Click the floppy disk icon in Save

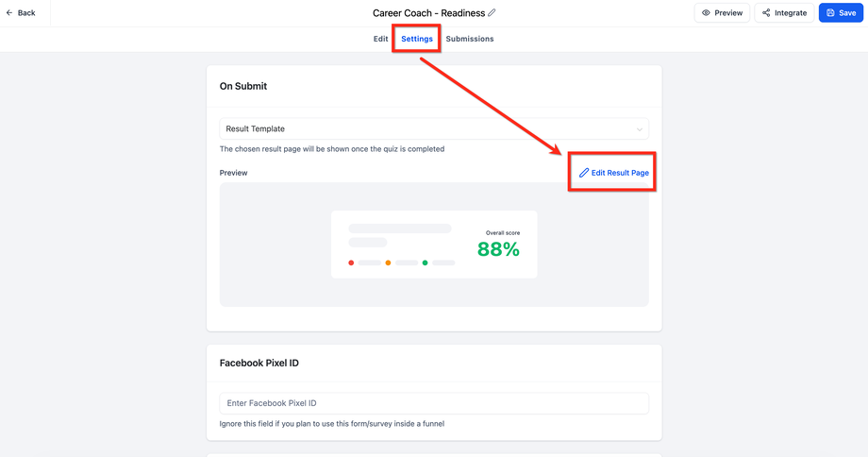pos(830,13)
